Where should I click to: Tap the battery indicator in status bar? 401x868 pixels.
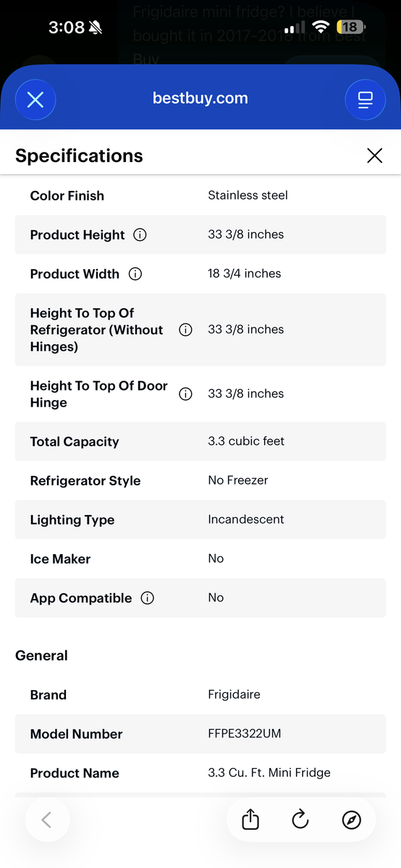click(x=350, y=27)
